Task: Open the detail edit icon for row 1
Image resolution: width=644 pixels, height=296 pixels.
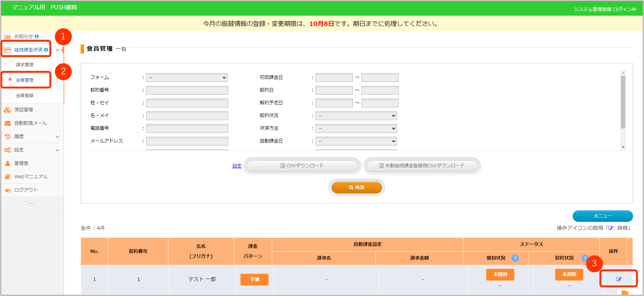Action: (619, 279)
